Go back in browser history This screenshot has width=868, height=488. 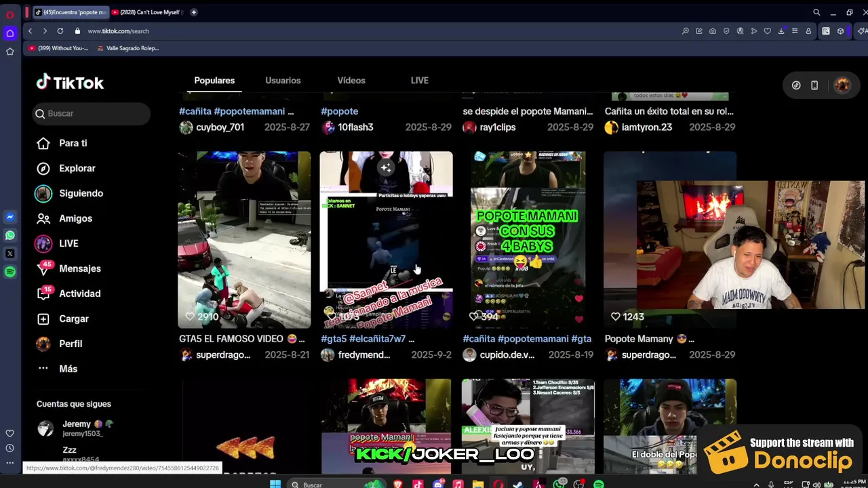(30, 31)
